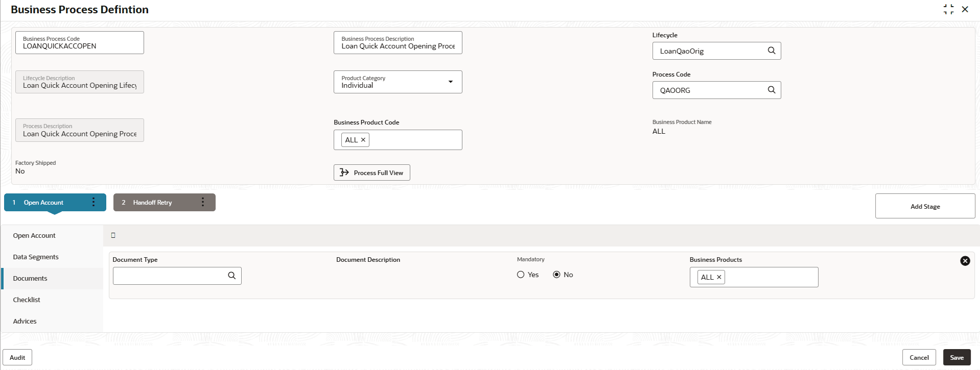Viewport: 980px width, 370px height.
Task: Tick the small checkbox above the document row
Action: [113, 235]
